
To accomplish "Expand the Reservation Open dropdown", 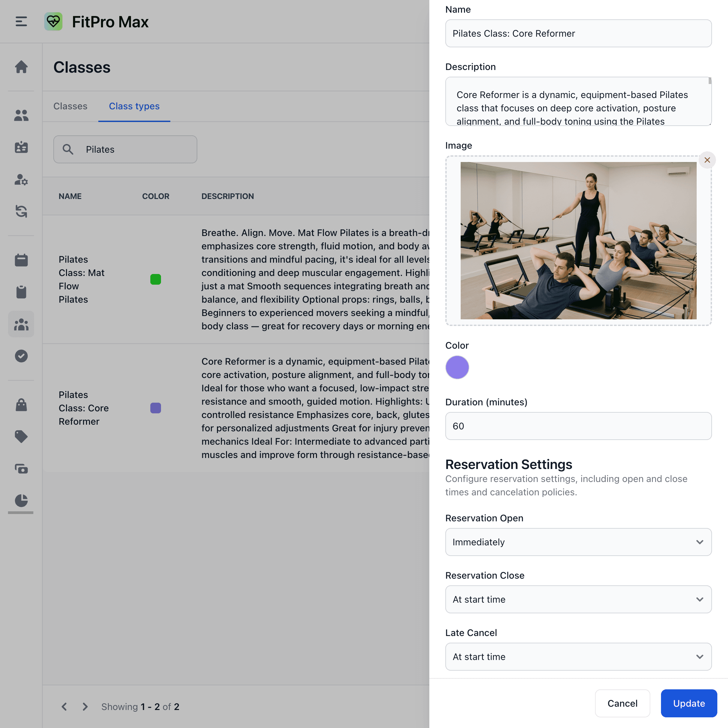I will [x=578, y=542].
